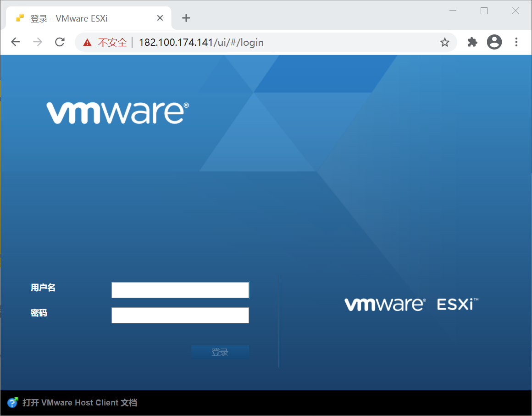
Task: Click the 登录 login button
Action: click(x=220, y=352)
